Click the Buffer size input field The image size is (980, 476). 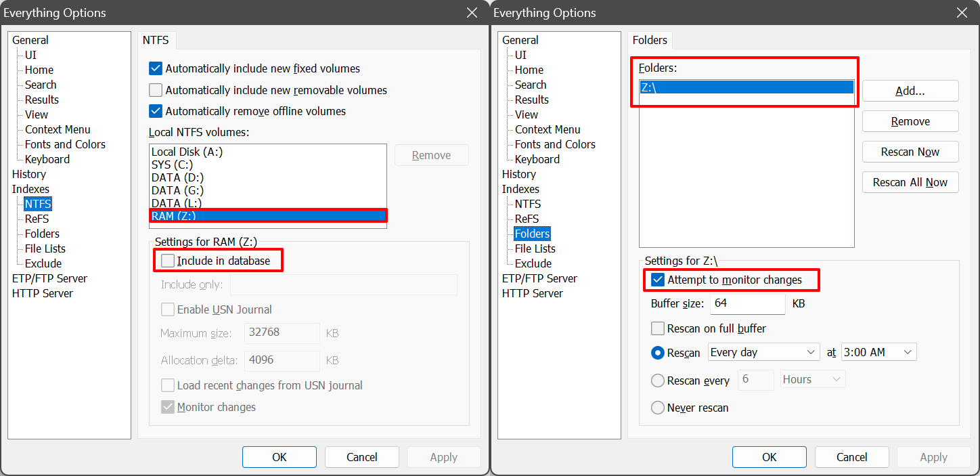coord(748,303)
